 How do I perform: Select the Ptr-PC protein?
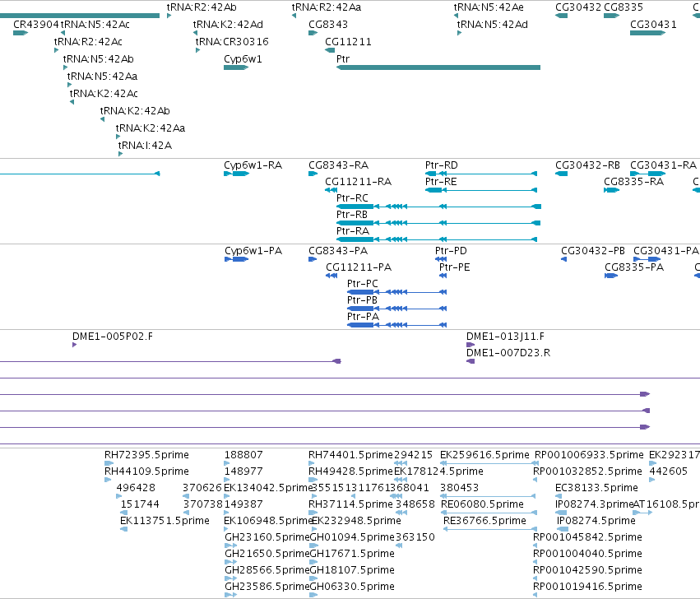pos(396,292)
